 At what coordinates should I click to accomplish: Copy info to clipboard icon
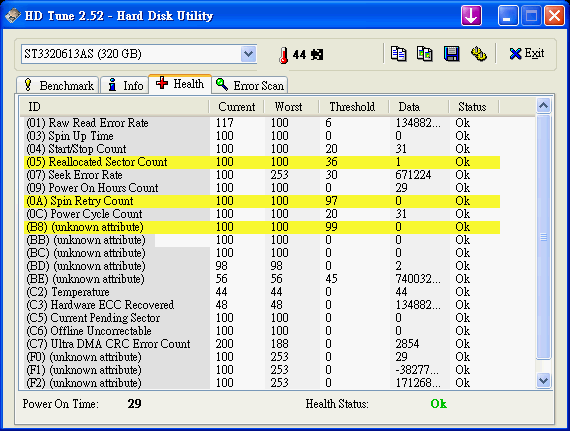coord(398,54)
